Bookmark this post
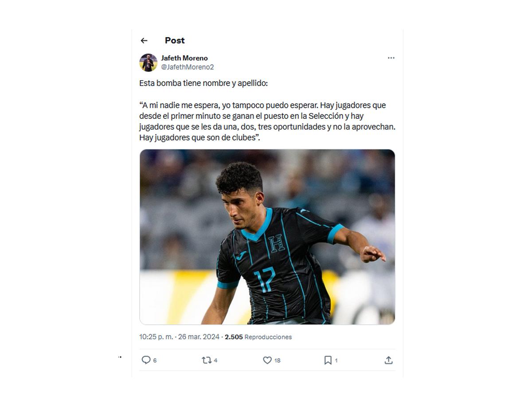Viewport: 532px width, 399px height. pos(328,360)
